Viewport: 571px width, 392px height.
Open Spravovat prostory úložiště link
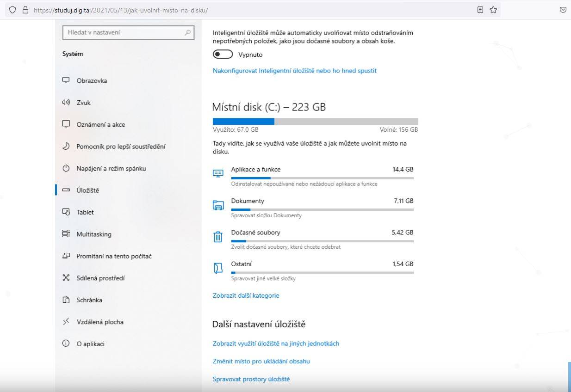click(251, 379)
